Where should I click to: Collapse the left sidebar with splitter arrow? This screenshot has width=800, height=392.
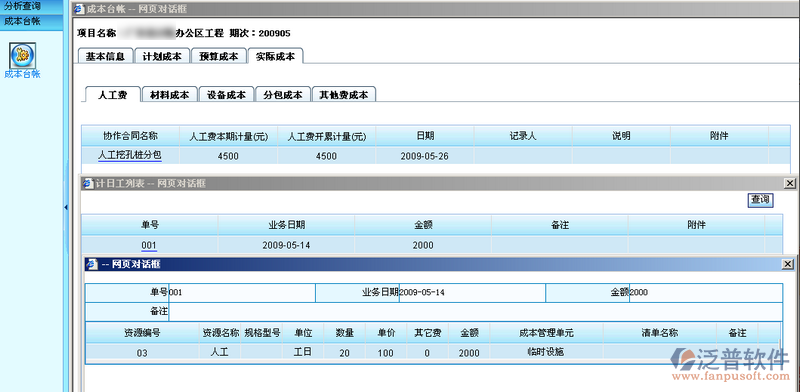click(x=66, y=207)
